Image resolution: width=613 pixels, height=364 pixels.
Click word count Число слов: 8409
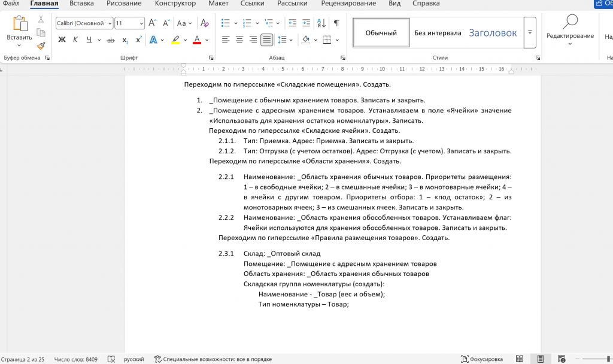tap(75, 359)
